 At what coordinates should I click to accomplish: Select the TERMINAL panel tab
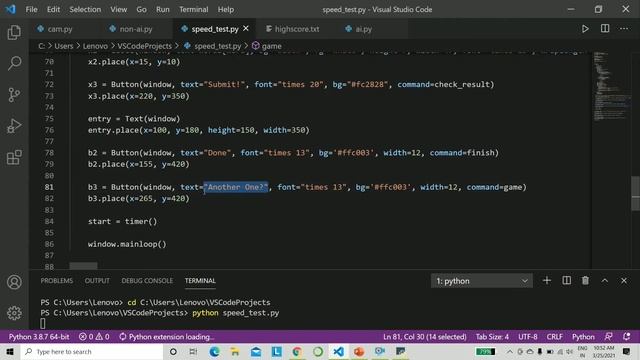200,281
